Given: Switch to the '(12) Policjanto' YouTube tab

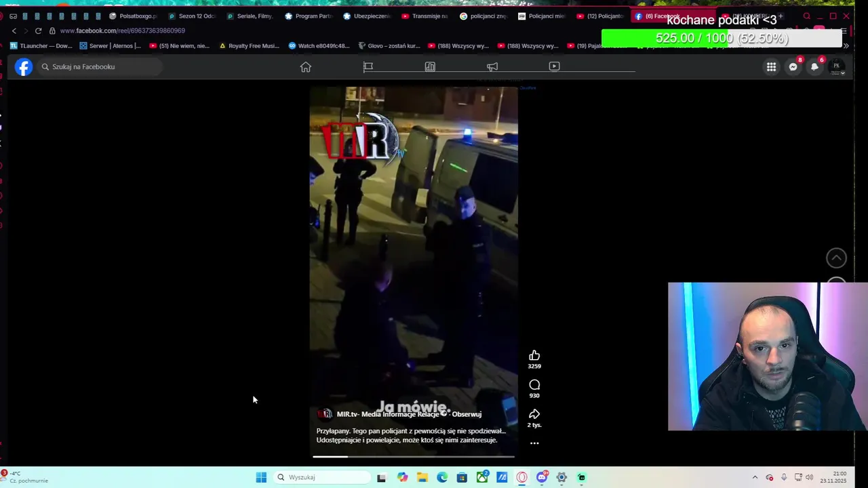Looking at the screenshot, I should pyautogui.click(x=600, y=16).
